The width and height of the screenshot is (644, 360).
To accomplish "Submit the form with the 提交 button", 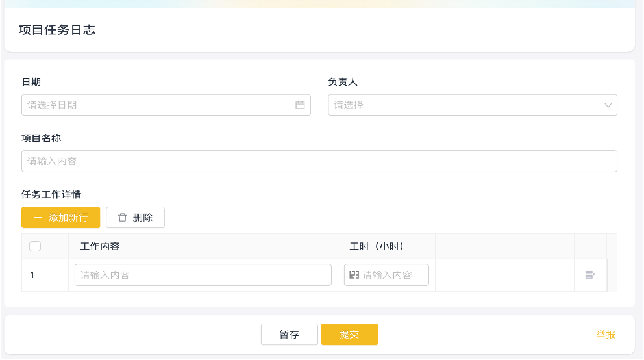I will click(349, 335).
